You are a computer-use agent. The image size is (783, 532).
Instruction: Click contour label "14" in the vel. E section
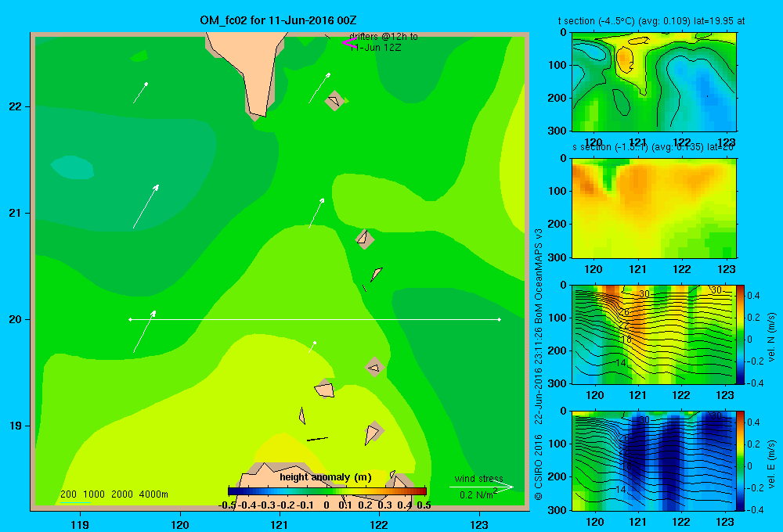click(x=620, y=490)
